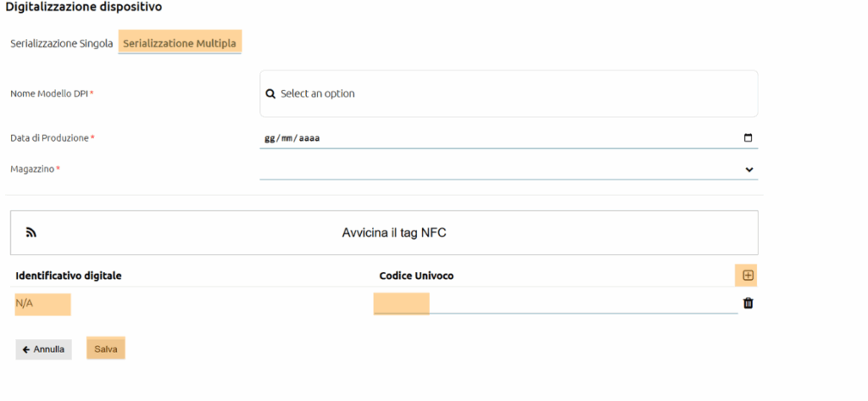This screenshot has width=868, height=401.
Task: Click the gg/mm/aaaa date field
Action: coord(509,138)
